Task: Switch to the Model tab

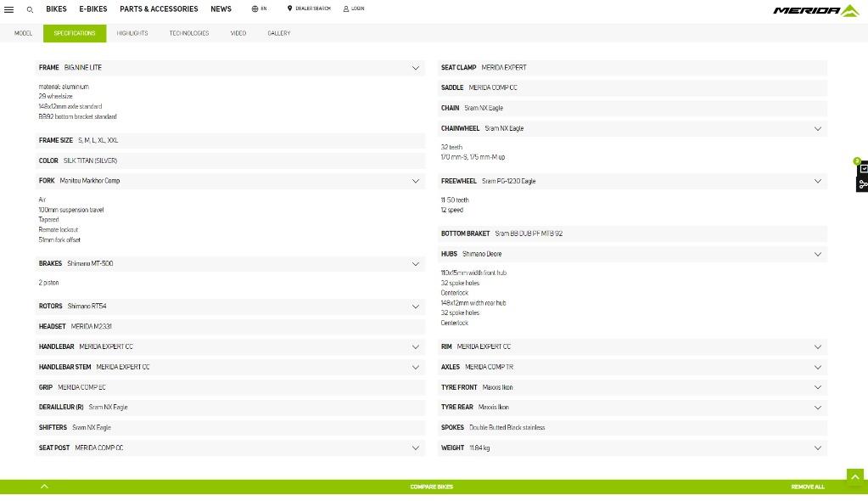Action: (x=23, y=33)
